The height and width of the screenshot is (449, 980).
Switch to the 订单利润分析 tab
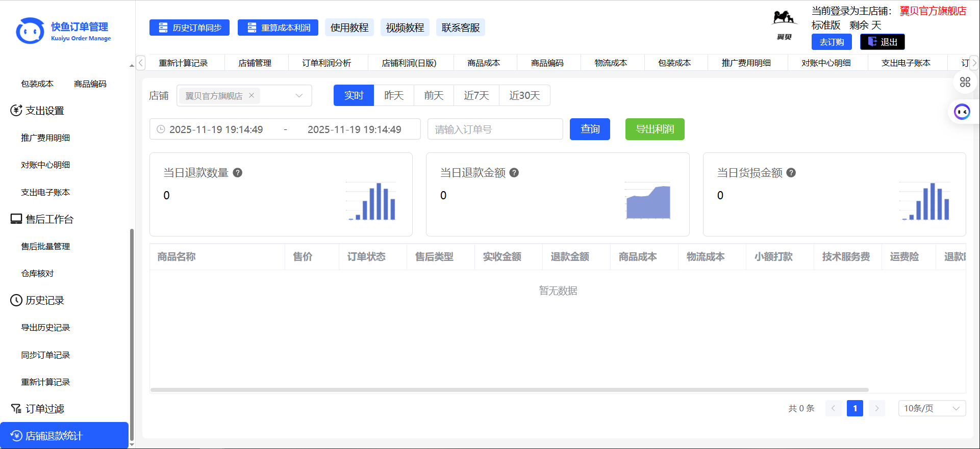pos(326,63)
